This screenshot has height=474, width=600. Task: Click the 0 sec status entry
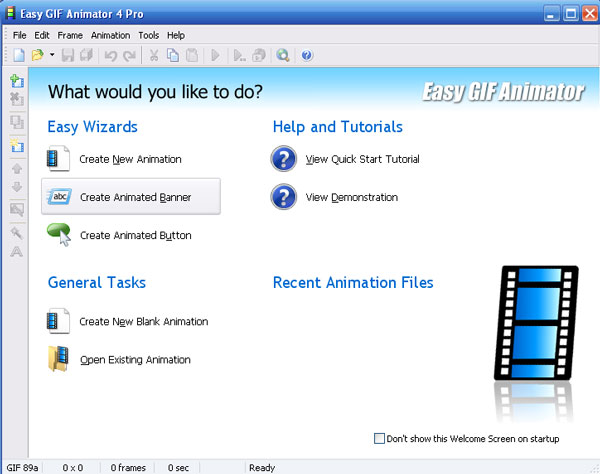pos(178,467)
